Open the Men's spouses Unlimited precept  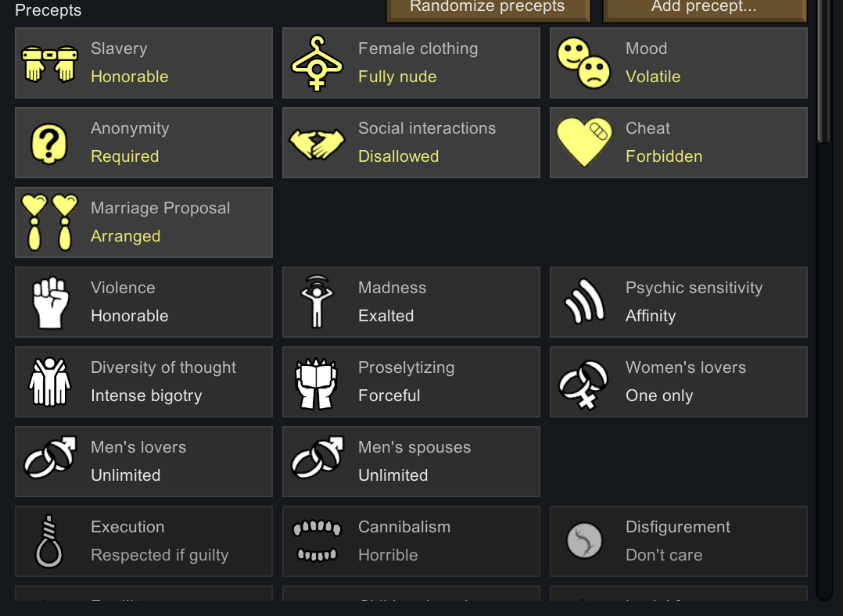coord(411,462)
